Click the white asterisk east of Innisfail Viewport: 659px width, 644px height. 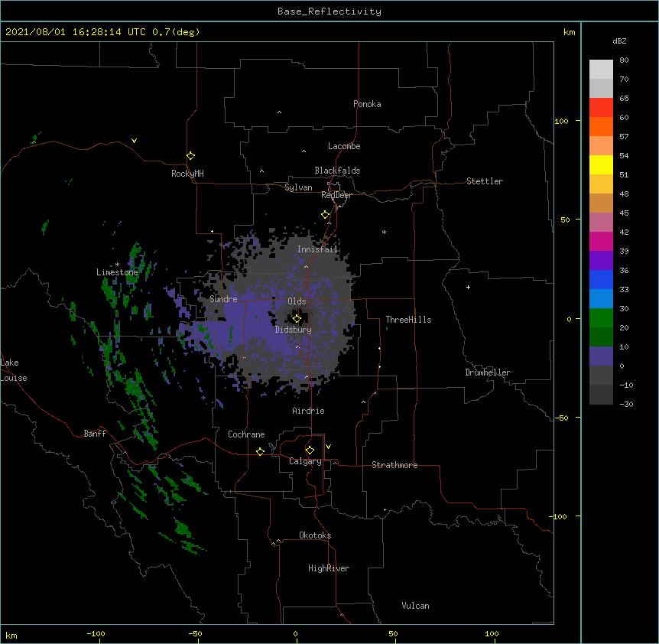[x=384, y=232]
